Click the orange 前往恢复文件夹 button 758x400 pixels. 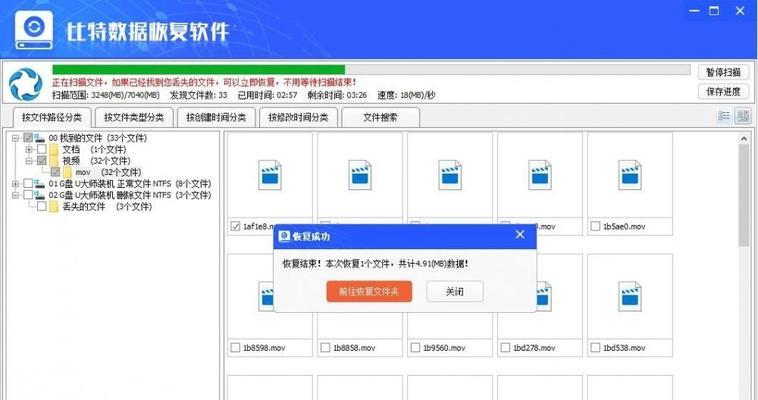click(x=369, y=292)
